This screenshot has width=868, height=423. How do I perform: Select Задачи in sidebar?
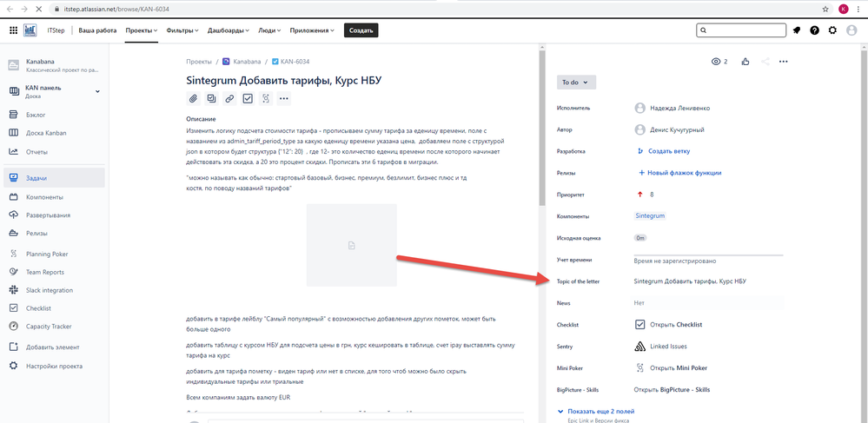(x=53, y=178)
